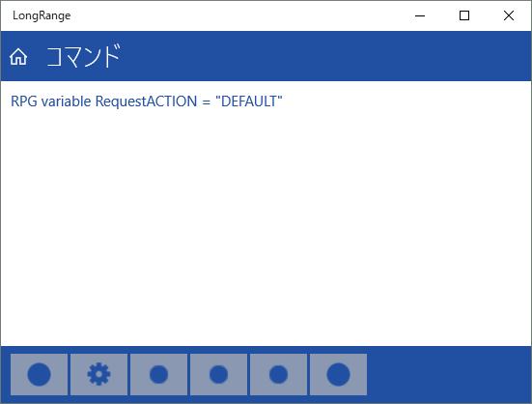Screen dimensions: 532x404
Task: Maximize the LongRange window
Action: coord(464,15)
